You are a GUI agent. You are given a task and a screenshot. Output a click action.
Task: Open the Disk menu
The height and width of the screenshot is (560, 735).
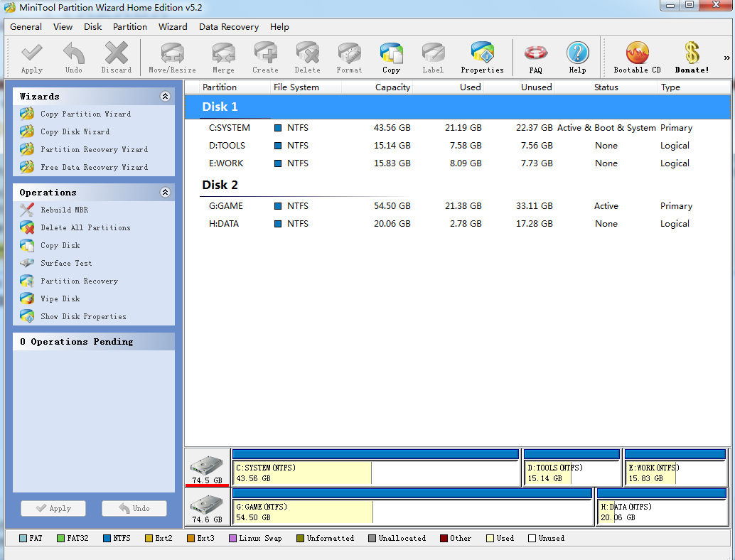tap(93, 27)
